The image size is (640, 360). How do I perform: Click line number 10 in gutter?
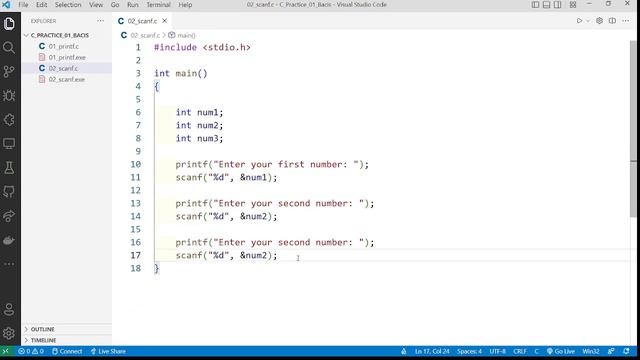tap(136, 164)
